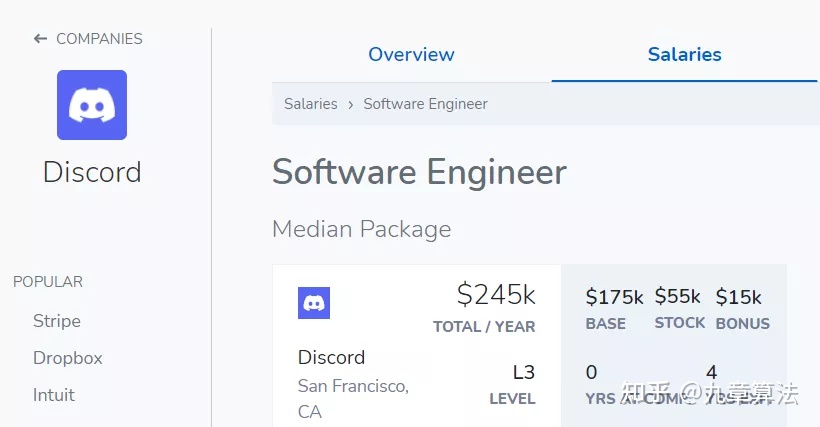Click the TOTAL / YEAR label
This screenshot has width=820, height=427.
click(484, 327)
